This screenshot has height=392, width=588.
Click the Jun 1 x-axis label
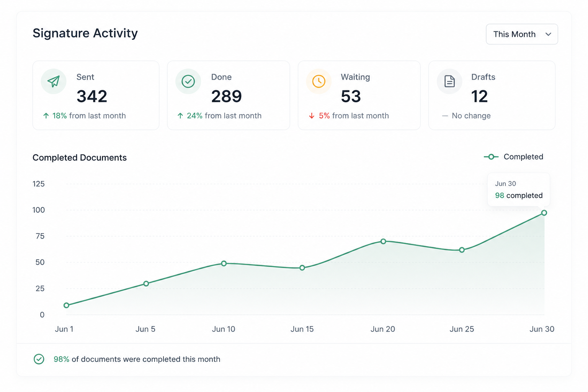click(64, 329)
